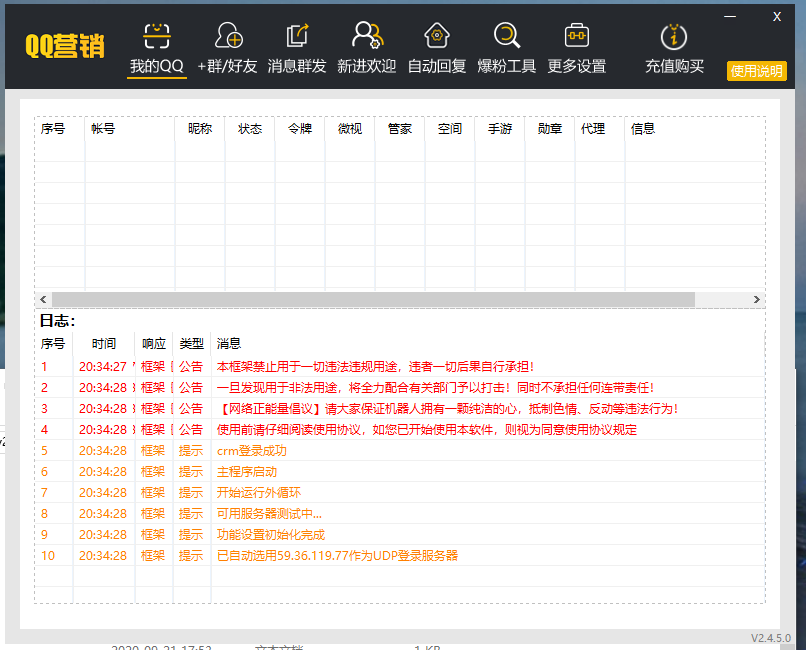Click the 使用说明 instructions button
This screenshot has width=806, height=650.
[x=757, y=71]
